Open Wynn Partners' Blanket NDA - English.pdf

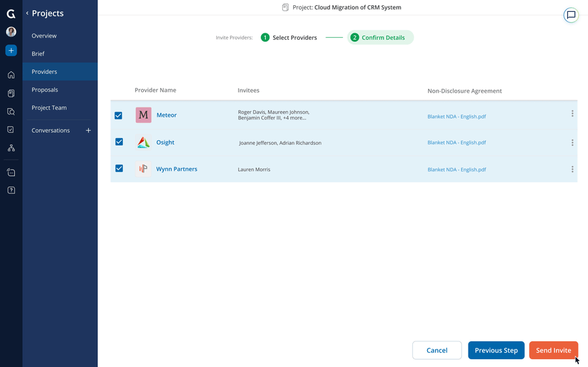457,169
